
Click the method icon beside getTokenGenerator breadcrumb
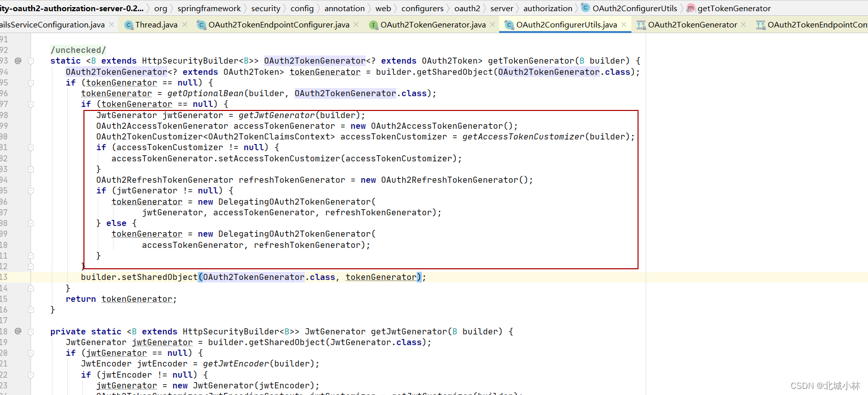tap(690, 8)
